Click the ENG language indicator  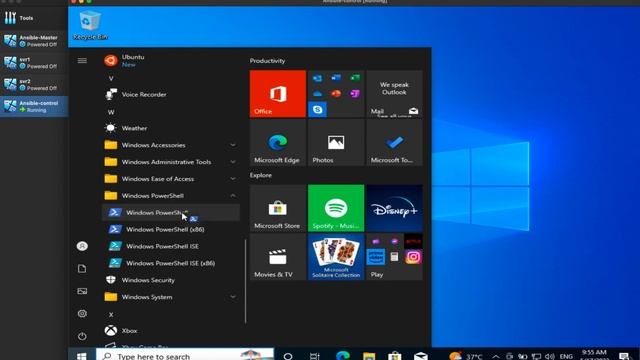pyautogui.click(x=566, y=356)
